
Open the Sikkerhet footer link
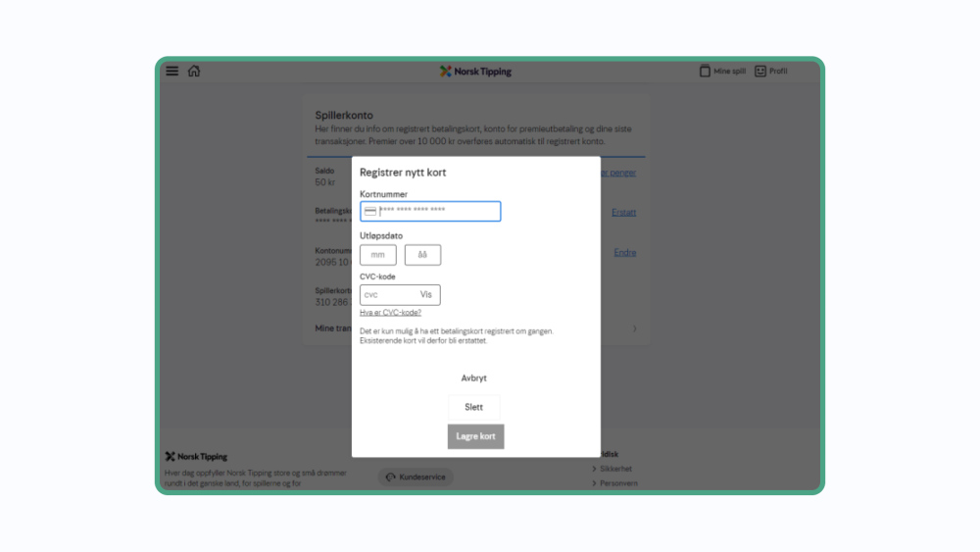point(616,469)
